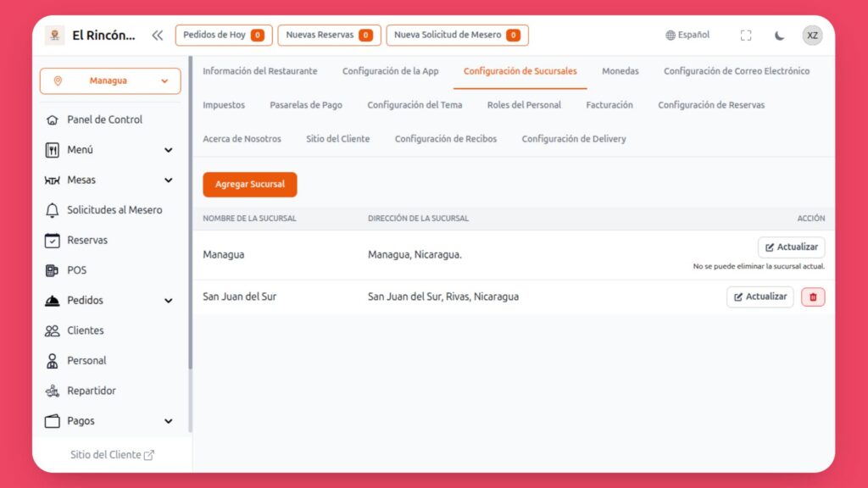Collapse the sidebar with double-chevron icon
This screenshot has height=488, width=868.
(x=157, y=36)
